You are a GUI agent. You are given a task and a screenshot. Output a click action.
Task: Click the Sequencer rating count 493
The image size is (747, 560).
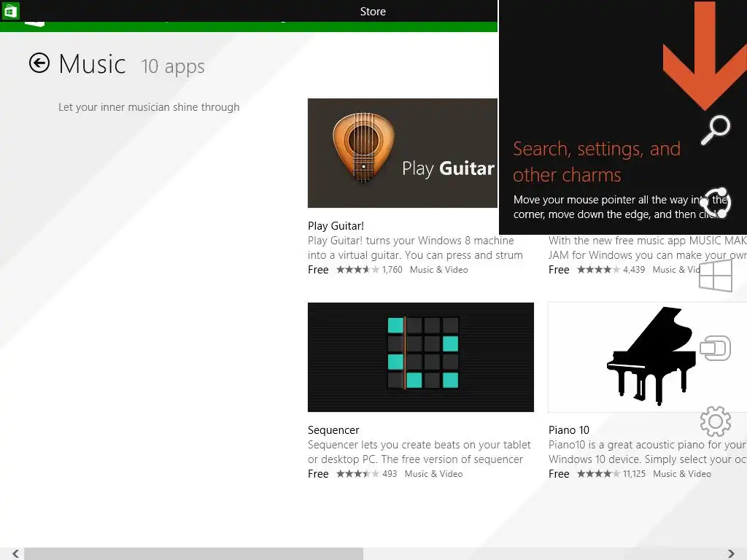(x=390, y=474)
